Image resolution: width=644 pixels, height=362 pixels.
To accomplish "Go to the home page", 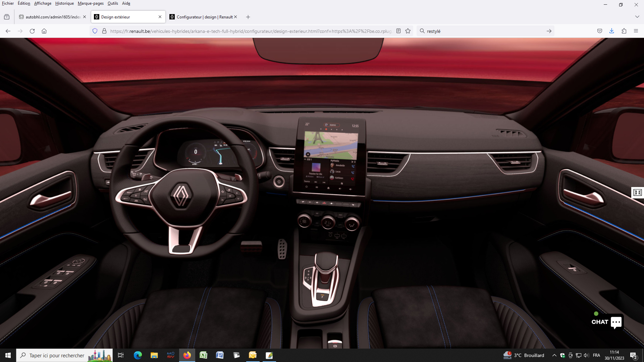I will (x=44, y=31).
